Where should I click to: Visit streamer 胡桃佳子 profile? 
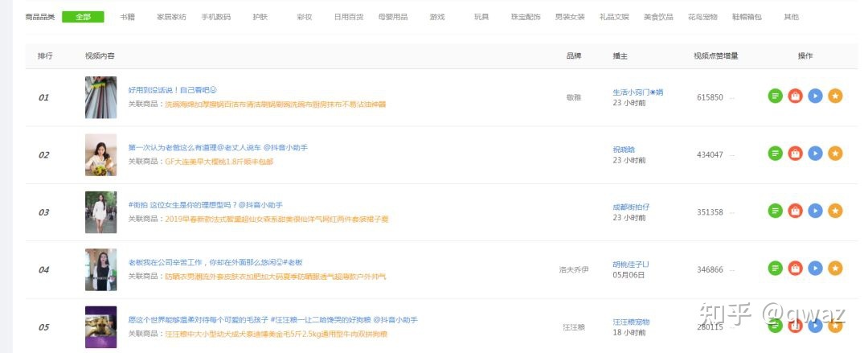coord(631,265)
